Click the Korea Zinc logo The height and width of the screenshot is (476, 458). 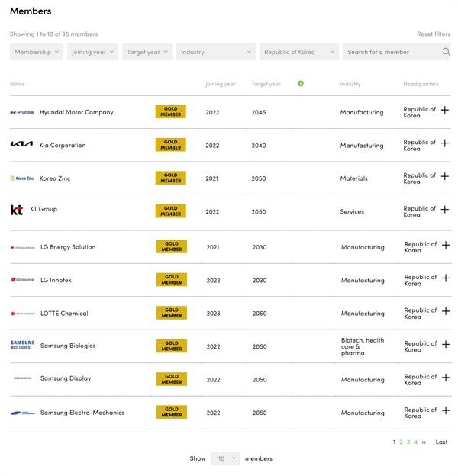(x=21, y=178)
